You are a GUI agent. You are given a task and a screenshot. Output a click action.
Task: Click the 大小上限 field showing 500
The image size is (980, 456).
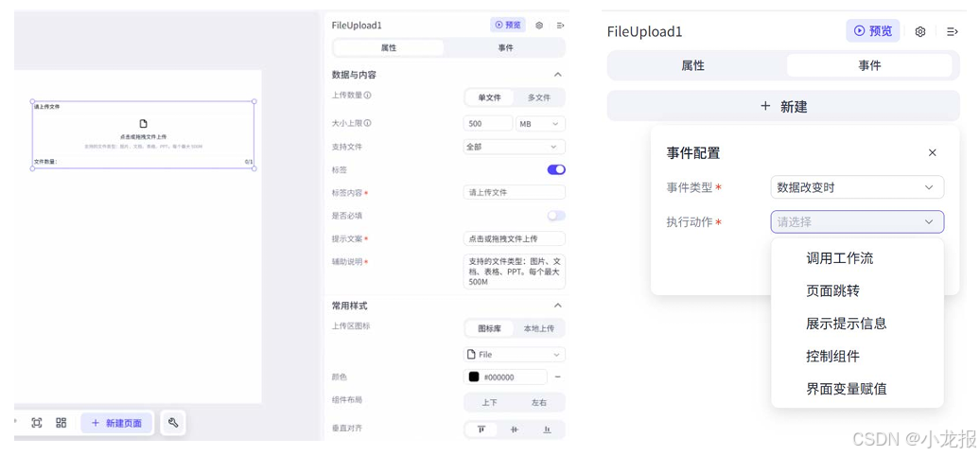coord(488,124)
